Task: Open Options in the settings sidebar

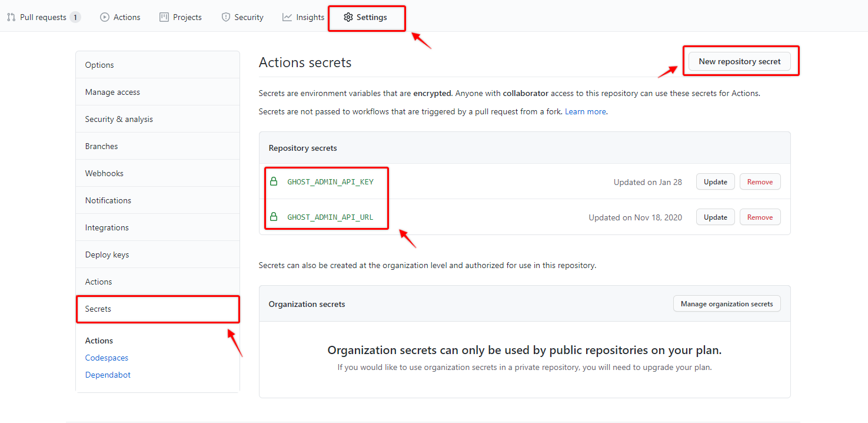Action: (158, 65)
